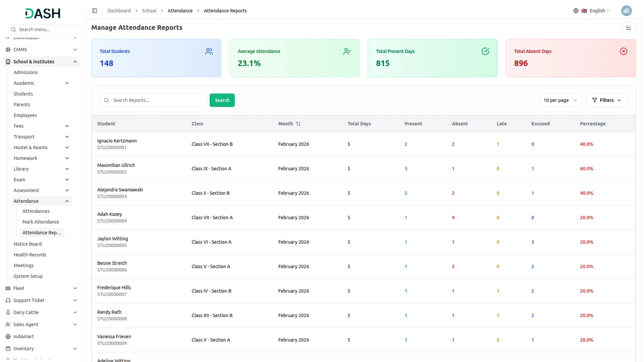Click the chart icon in page header
Image resolution: width=644 pixels, height=362 pixels.
click(629, 28)
